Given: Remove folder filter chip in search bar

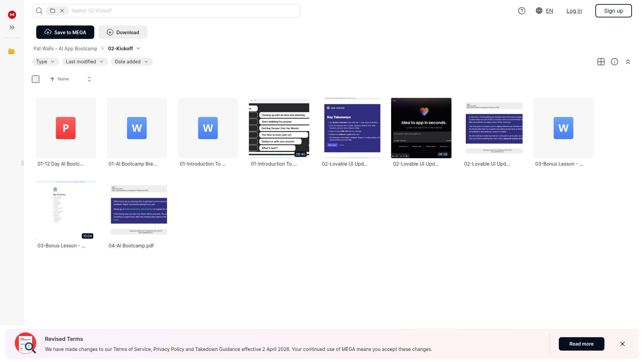Looking at the screenshot, I should tap(62, 11).
